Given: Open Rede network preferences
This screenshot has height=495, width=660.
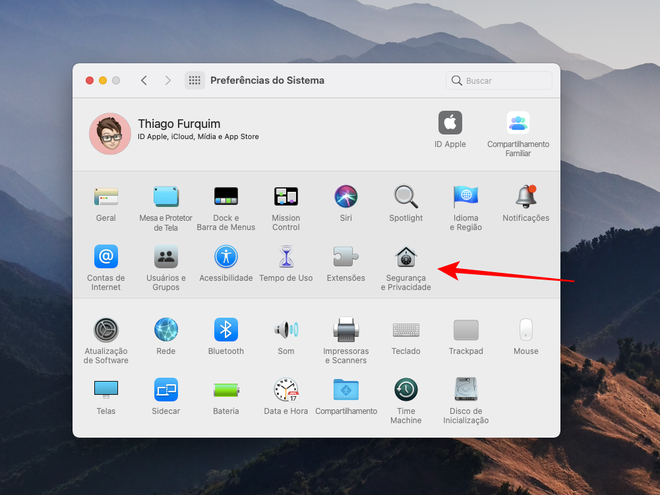Looking at the screenshot, I should [x=166, y=330].
